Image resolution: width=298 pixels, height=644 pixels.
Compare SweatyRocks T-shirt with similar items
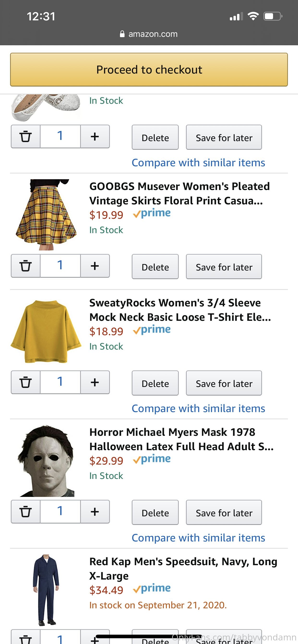198,408
